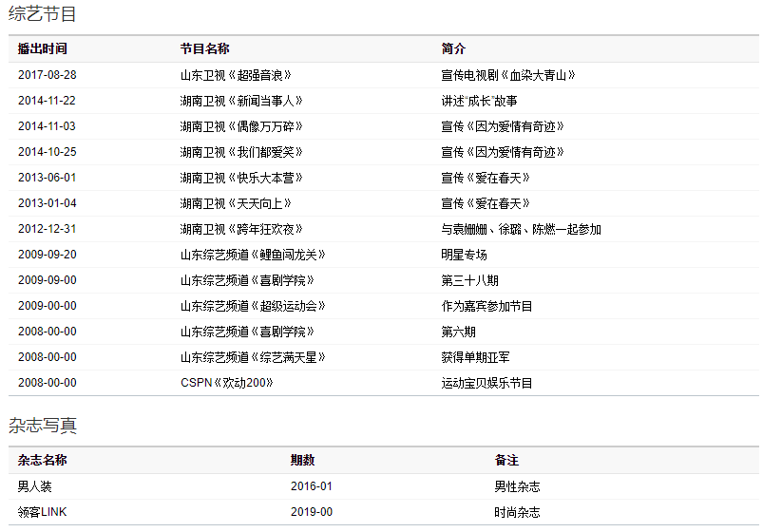Viewport: 782px width, 532px height.
Task: Click the 杂志名称 column header
Action: tap(42, 460)
